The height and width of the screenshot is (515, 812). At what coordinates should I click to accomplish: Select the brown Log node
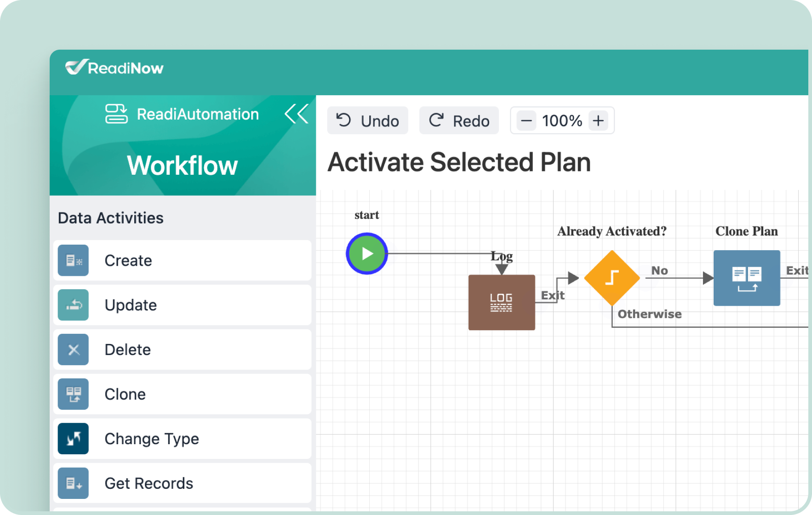click(x=501, y=303)
